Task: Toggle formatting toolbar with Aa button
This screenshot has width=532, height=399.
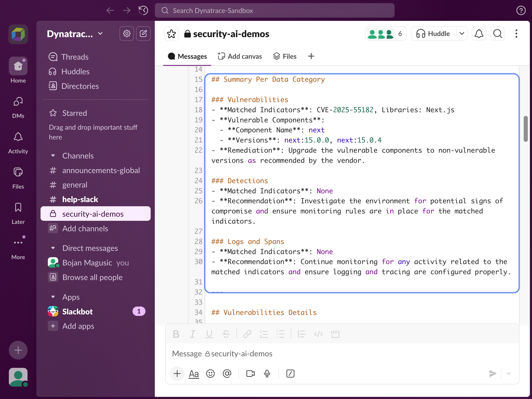Action: [194, 374]
